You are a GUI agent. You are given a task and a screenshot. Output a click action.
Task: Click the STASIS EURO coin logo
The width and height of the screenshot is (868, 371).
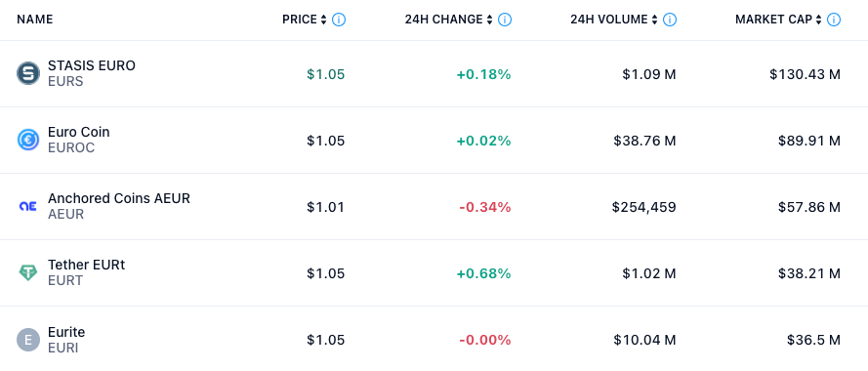[28, 73]
